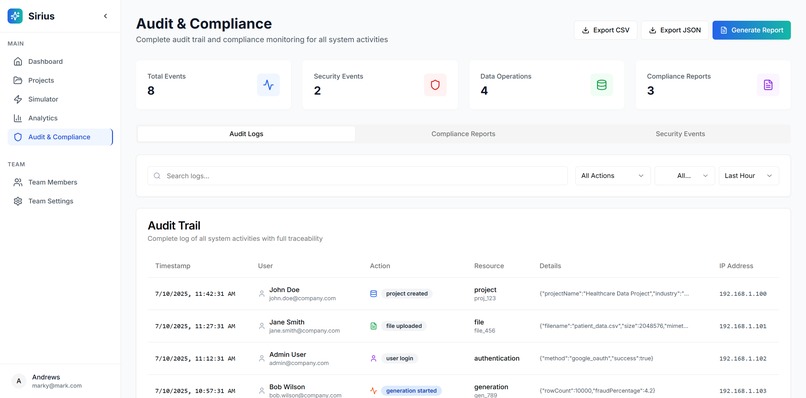Click the Details column header
The image size is (806, 398).
550,266
